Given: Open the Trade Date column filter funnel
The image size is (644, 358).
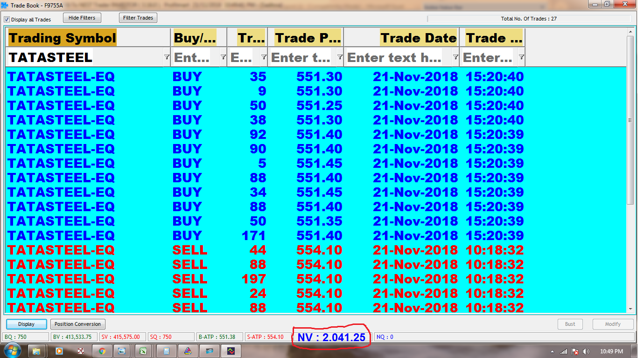Looking at the screenshot, I should coord(455,57).
